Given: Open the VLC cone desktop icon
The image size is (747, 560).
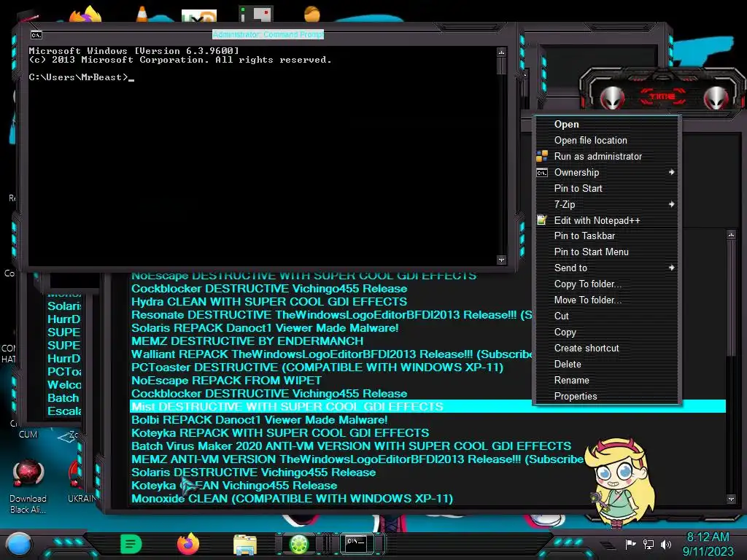Looking at the screenshot, I should click(142, 15).
